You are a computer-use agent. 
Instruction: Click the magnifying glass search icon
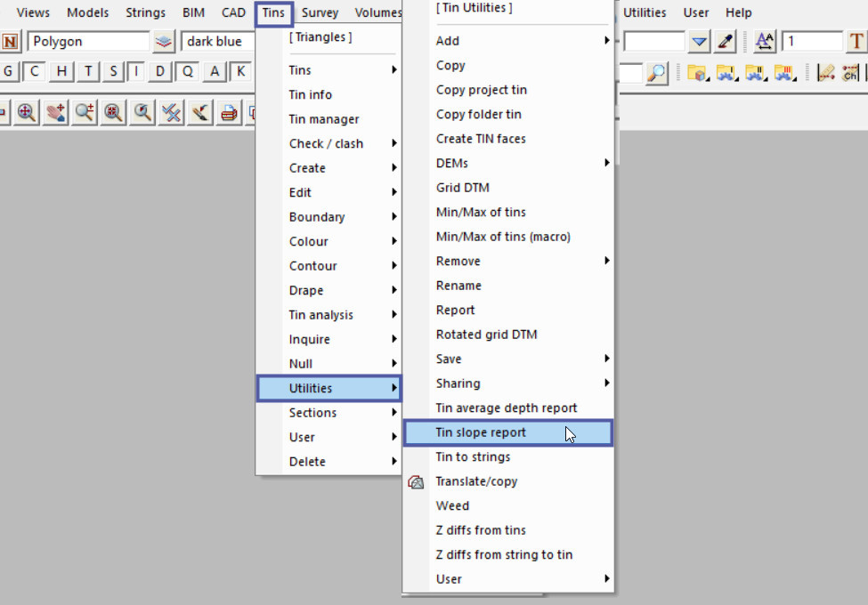click(656, 73)
